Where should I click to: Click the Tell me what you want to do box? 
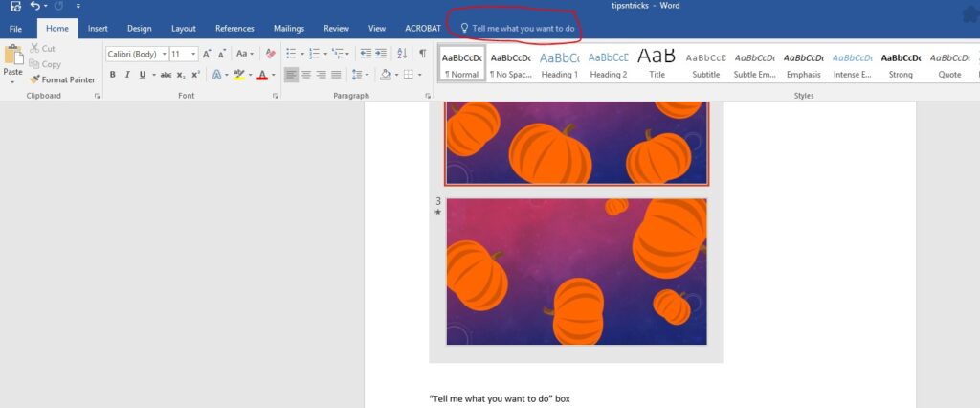click(x=523, y=29)
